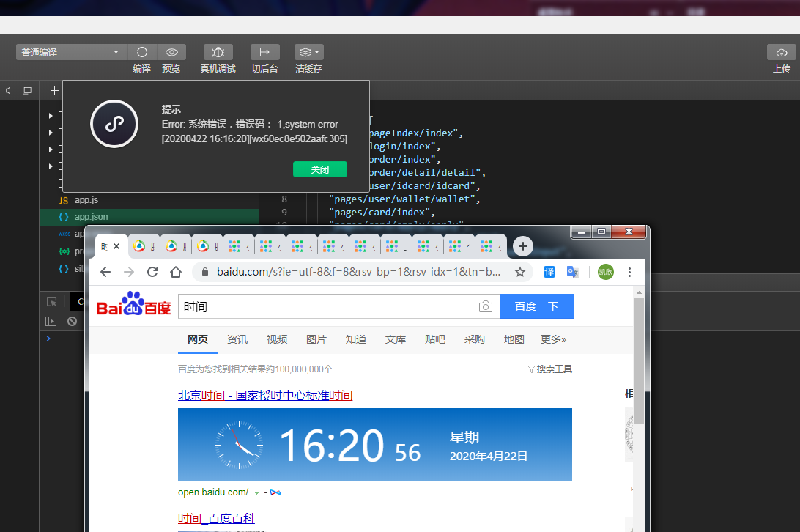Screen dimensions: 800x532
Task: Open the green 凯欣 profile avatar
Action: point(606,272)
